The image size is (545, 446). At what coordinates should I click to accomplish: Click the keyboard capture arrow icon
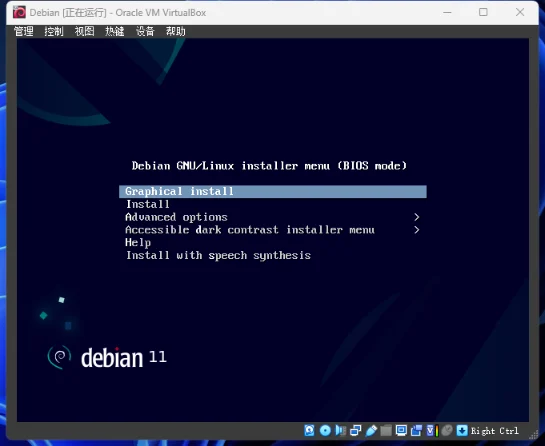(462, 431)
